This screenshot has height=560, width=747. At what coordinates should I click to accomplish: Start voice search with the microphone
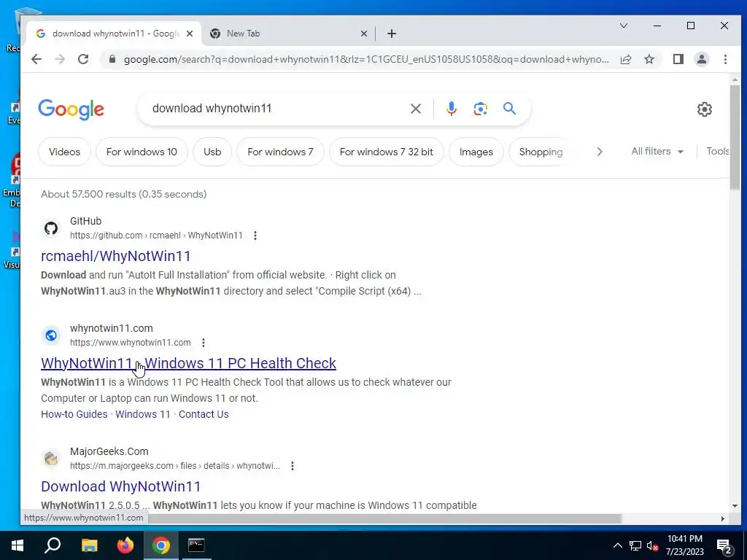tap(451, 109)
